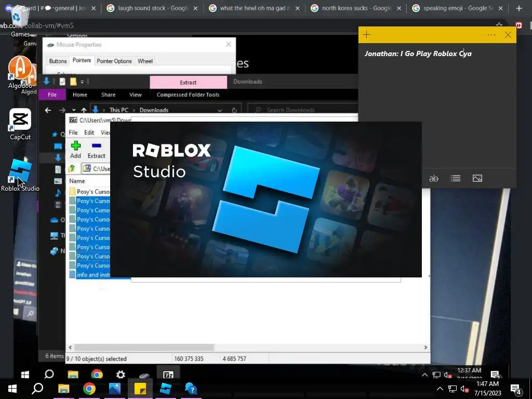Select the unselected Posy's Cursor folder row
The image size is (532, 399).
click(x=89, y=192)
